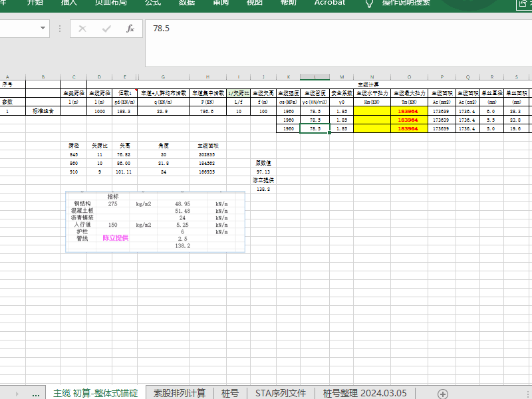
Task: Click the cell labeled 原数值
Action: [x=263, y=163]
